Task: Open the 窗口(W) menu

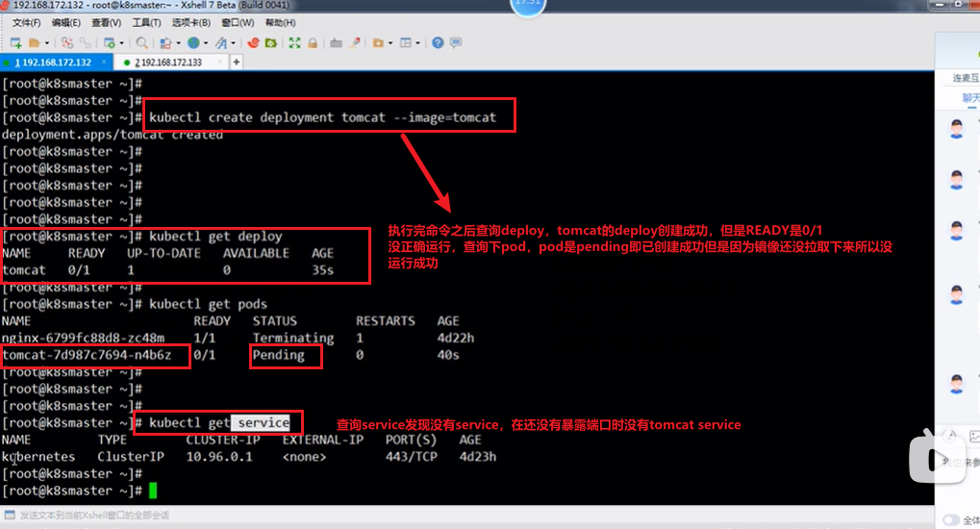Action: pyautogui.click(x=238, y=22)
